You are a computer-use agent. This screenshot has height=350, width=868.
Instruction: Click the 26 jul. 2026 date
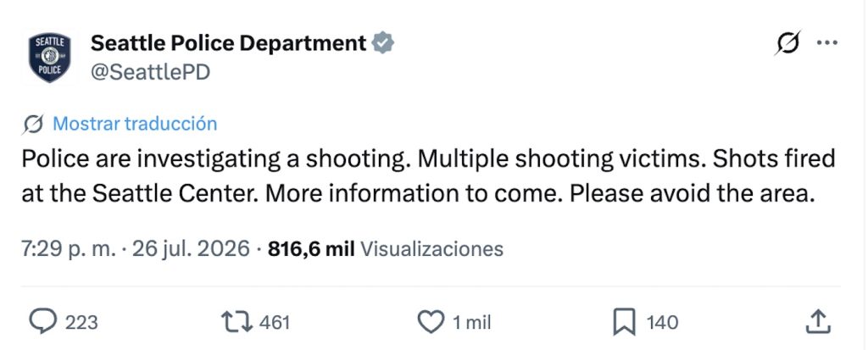(191, 249)
